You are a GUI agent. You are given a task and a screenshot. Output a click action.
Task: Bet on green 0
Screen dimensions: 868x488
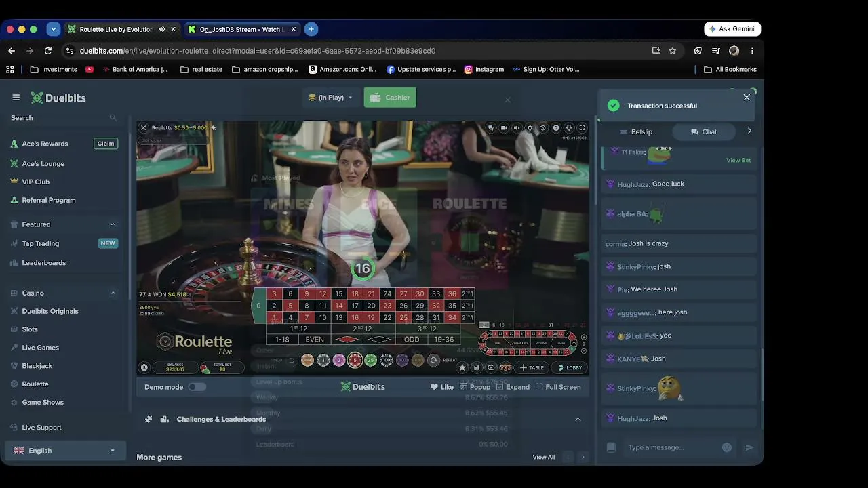(258, 306)
